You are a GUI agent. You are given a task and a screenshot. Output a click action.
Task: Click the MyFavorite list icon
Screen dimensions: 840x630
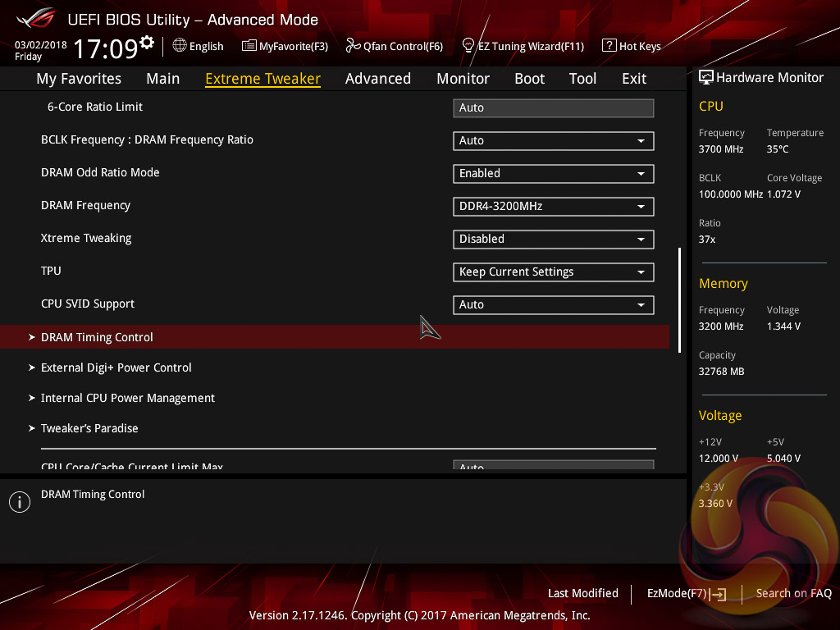pos(249,46)
